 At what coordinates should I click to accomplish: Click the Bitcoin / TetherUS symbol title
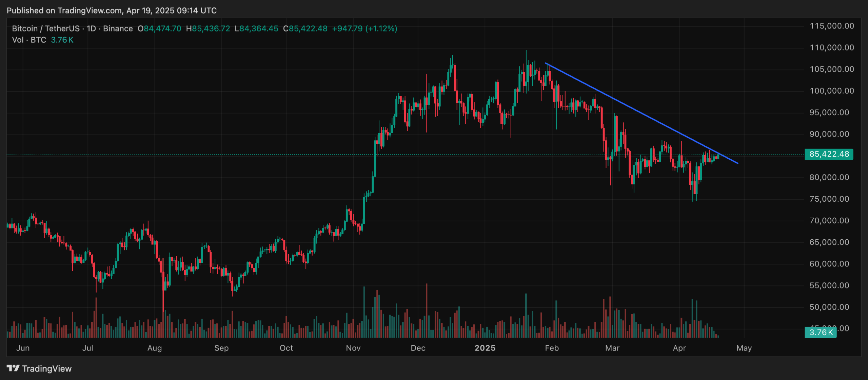point(45,28)
